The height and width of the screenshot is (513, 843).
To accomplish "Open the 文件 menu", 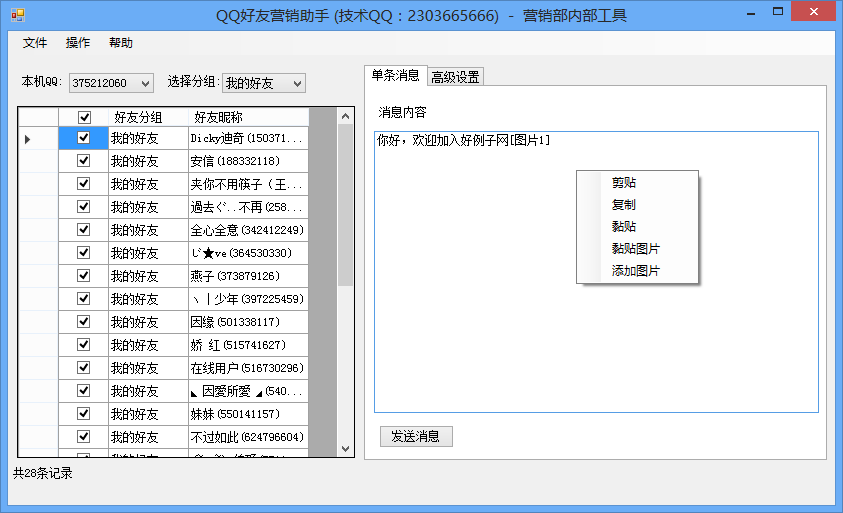I will (35, 42).
